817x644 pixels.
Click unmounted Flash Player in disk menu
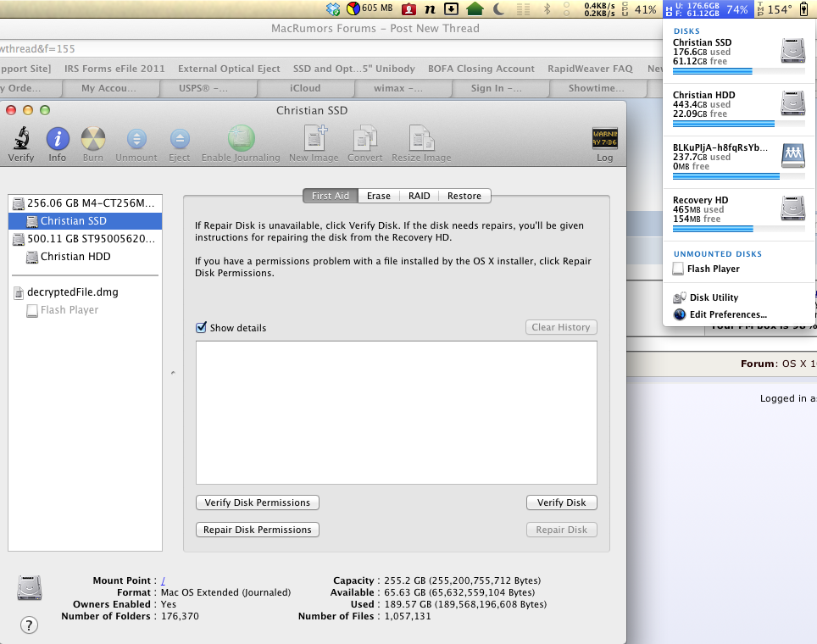(x=739, y=269)
